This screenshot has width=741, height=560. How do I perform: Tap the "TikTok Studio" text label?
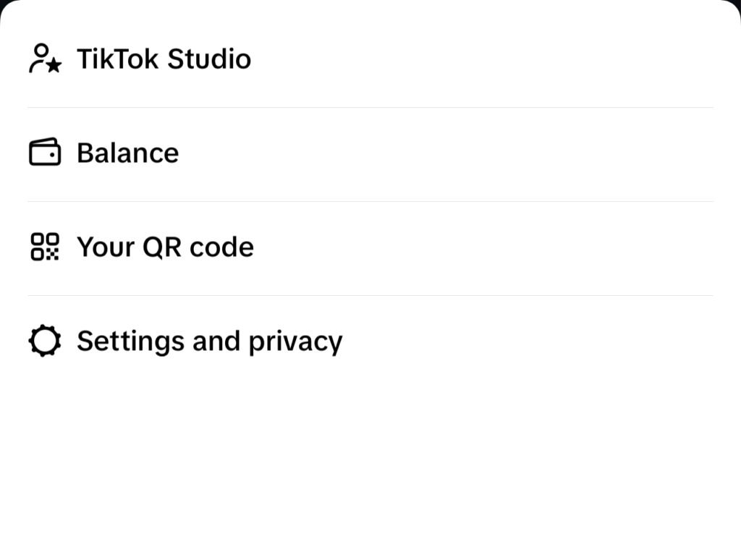click(x=164, y=59)
